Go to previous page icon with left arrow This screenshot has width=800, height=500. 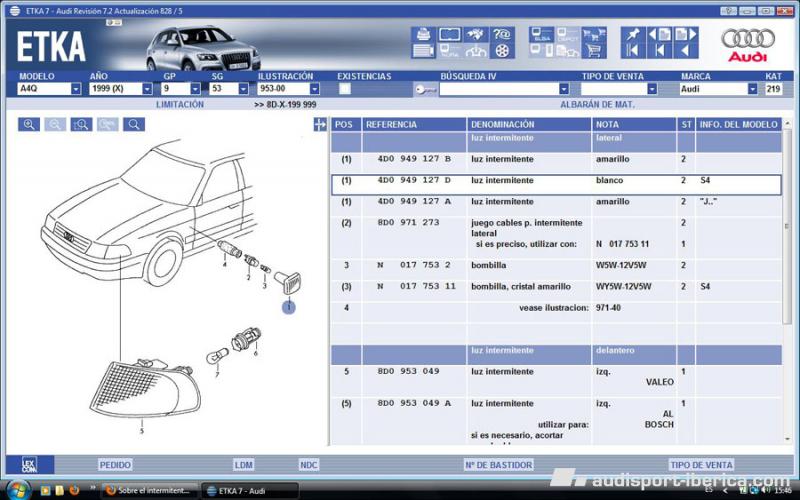click(659, 35)
